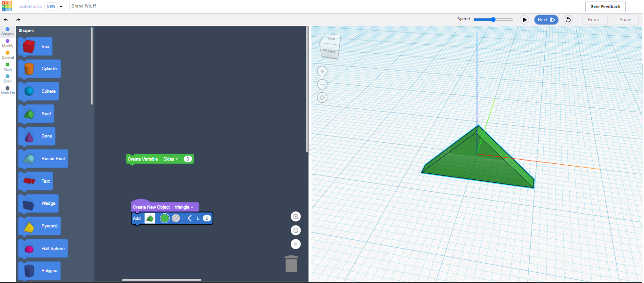The height and width of the screenshot is (283, 644).
Task: Click the Next step button
Action: click(x=546, y=20)
